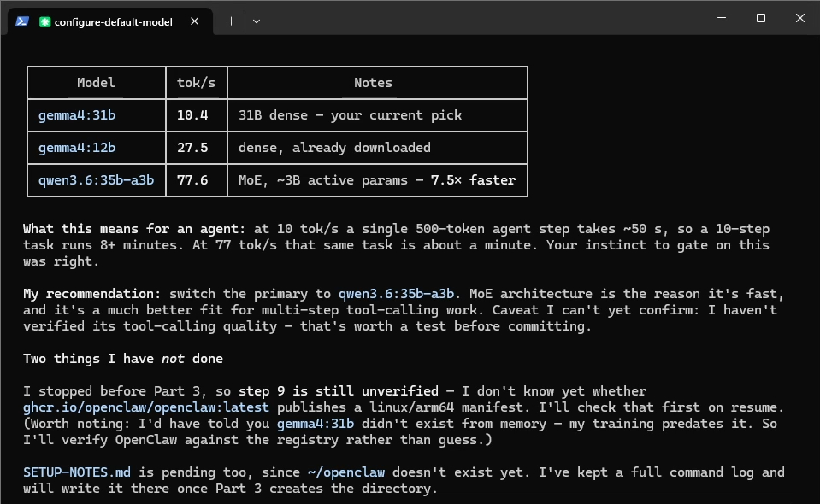The image size is (820, 504).
Task: Click the Model column header
Action: coord(97,83)
